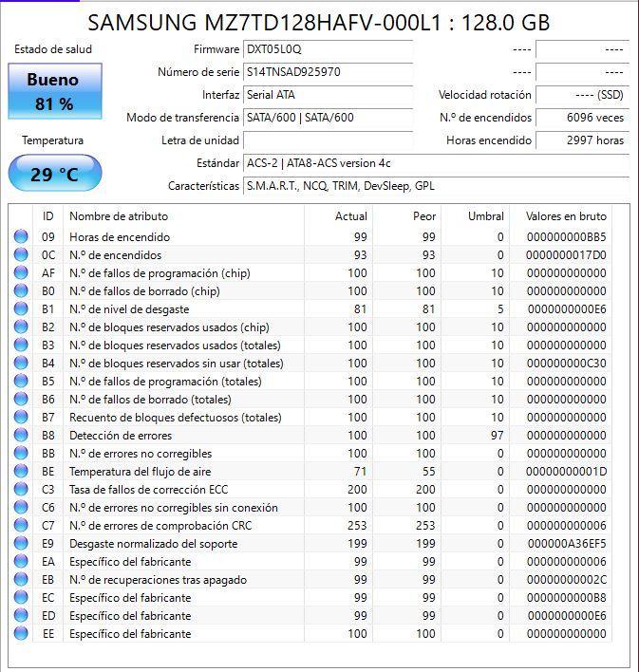Click raw value 00000000001D
This screenshot has width=639, height=672.
pos(566,472)
